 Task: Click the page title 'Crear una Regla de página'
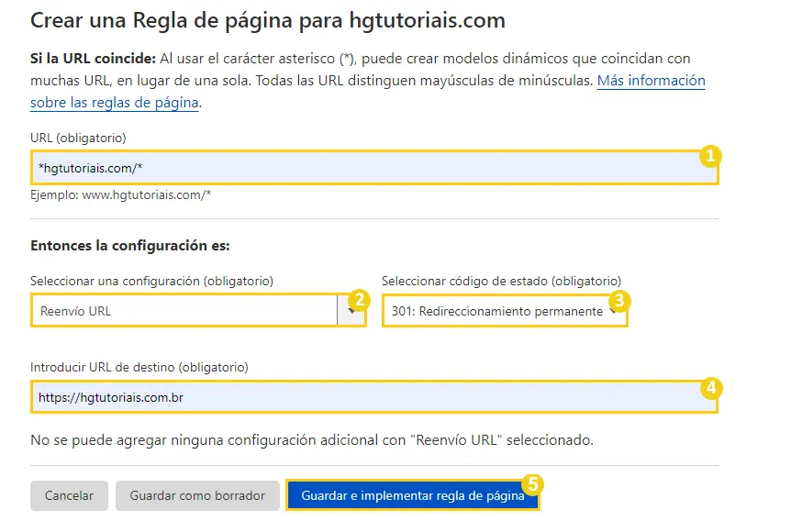(x=268, y=21)
